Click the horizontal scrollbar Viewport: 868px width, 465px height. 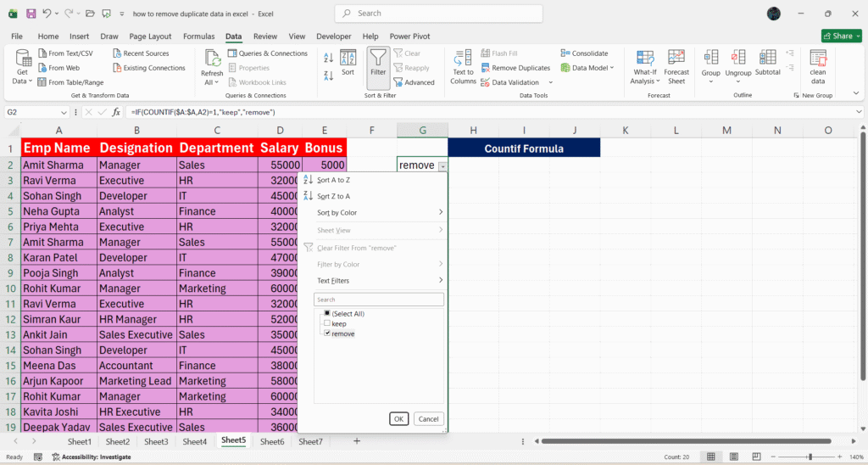tap(687, 441)
